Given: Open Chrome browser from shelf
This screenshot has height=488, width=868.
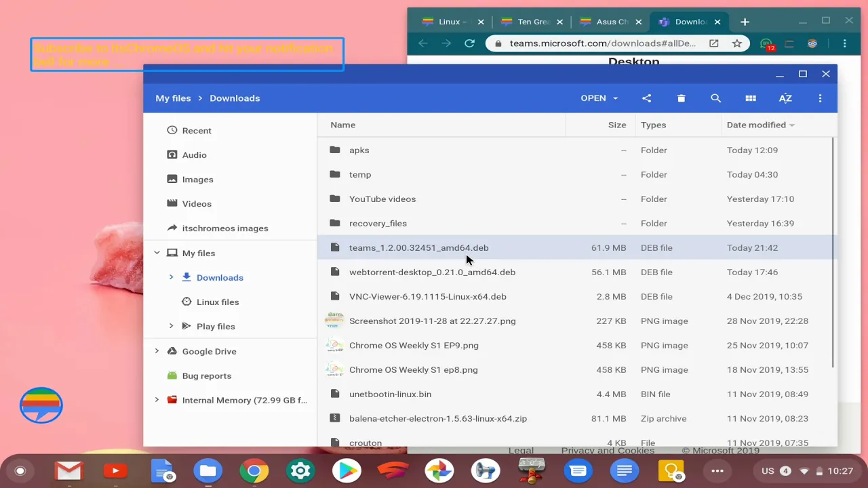Looking at the screenshot, I should (x=254, y=470).
